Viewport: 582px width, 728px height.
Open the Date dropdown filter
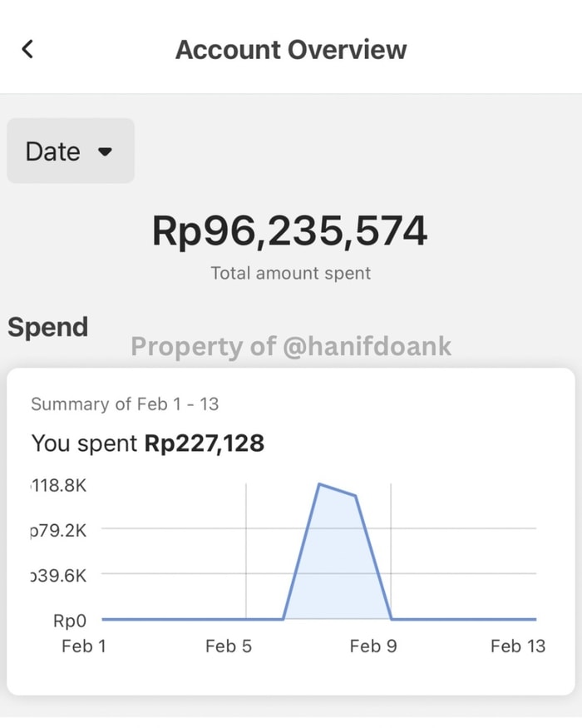tap(70, 151)
